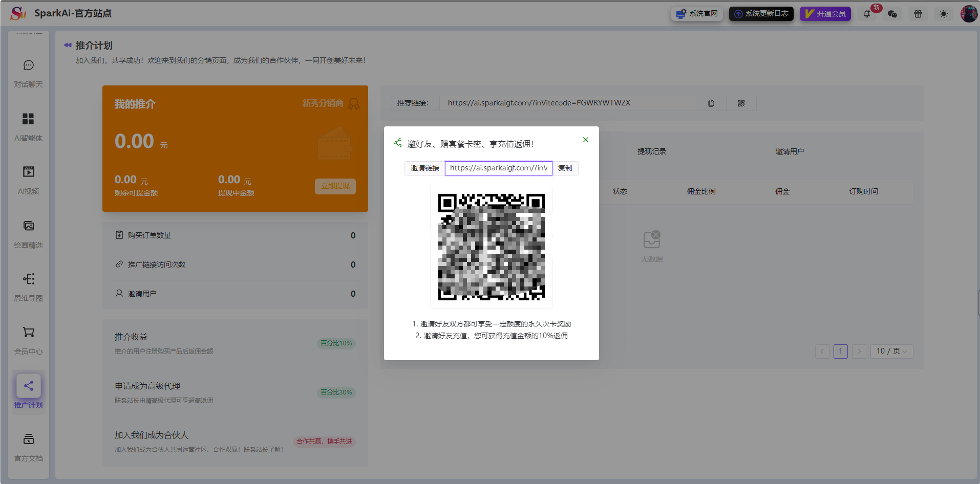Focus the 推荐链接 URL field
The height and width of the screenshot is (484, 980).
[x=567, y=103]
